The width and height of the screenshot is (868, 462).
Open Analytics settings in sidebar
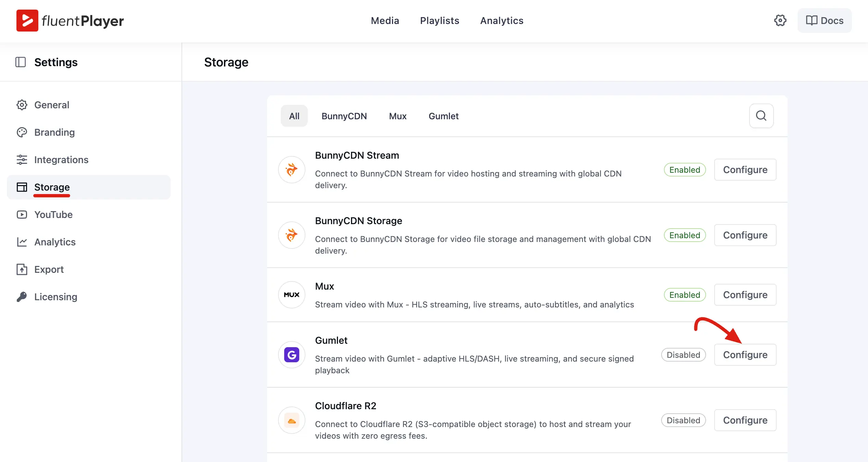coord(89,242)
